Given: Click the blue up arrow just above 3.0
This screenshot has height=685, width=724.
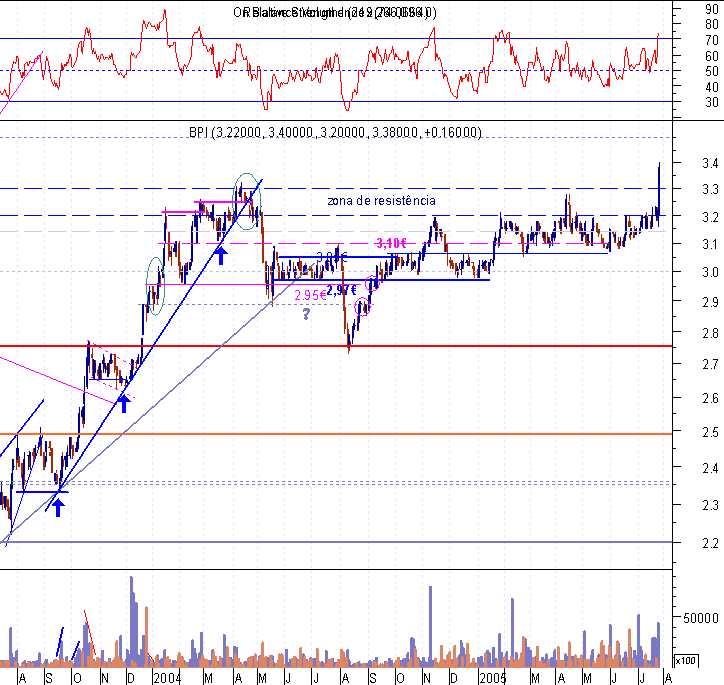Looking at the screenshot, I should (x=221, y=256).
